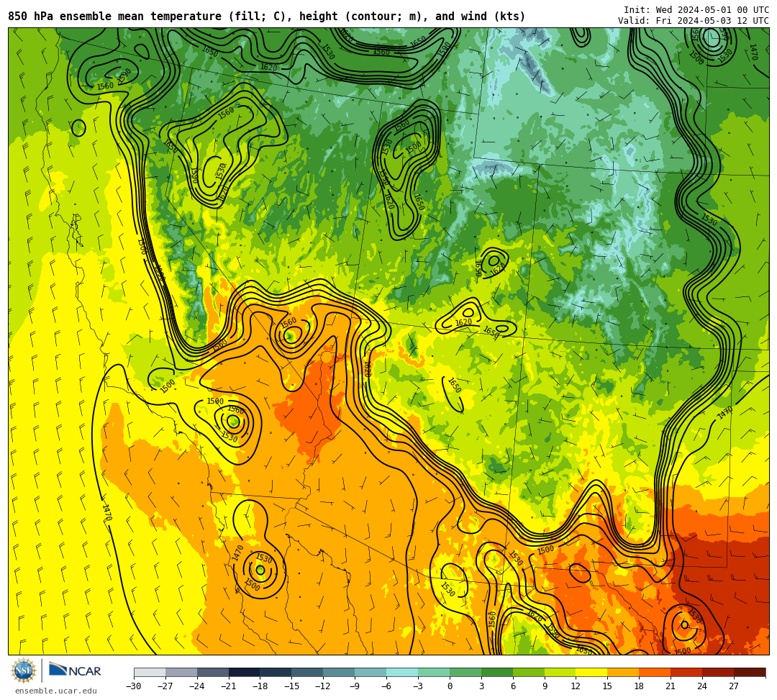Pick the colorbar swatch from -6 to -3
The width and height of the screenshot is (777, 700).
(x=402, y=672)
